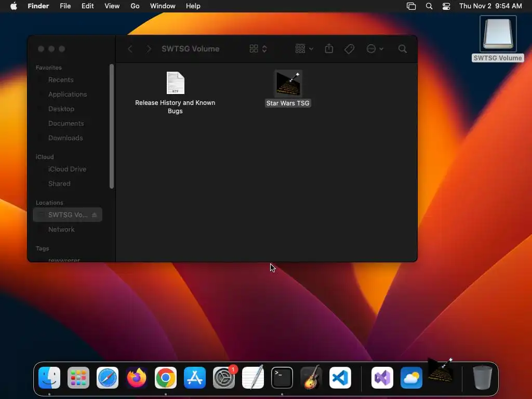This screenshot has height=399, width=532.
Task: Go back in Finder window
Action: [130, 49]
